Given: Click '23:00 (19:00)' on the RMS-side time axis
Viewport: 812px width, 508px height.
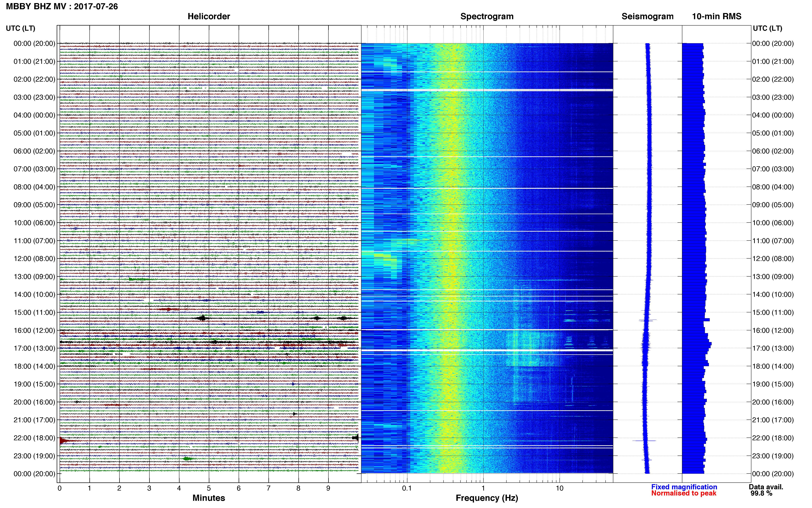Looking at the screenshot, I should pyautogui.click(x=773, y=456).
